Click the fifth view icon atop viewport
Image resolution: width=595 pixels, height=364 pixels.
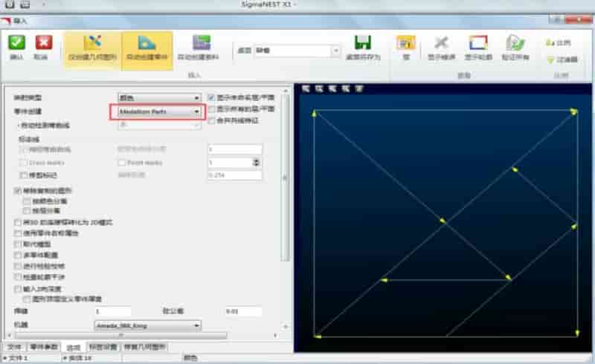(359, 88)
